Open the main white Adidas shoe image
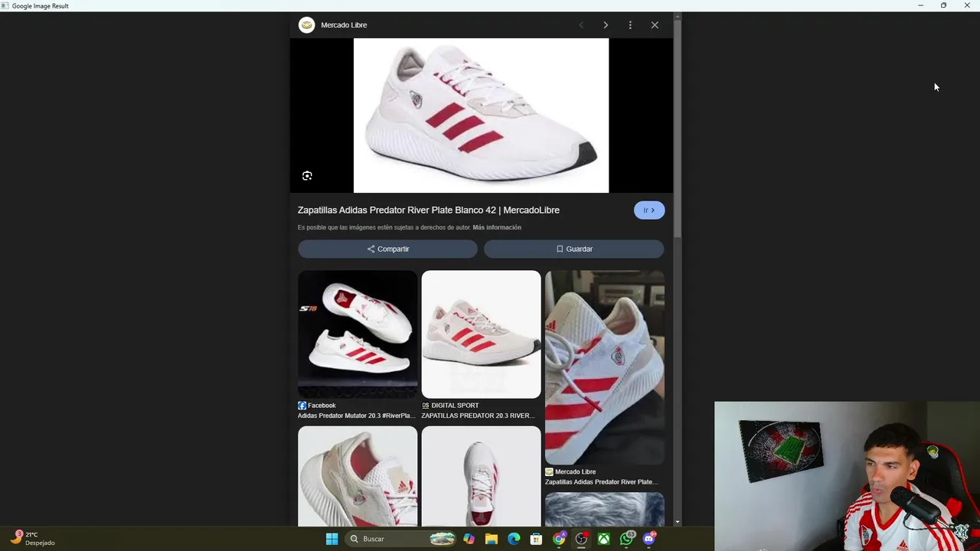The image size is (980, 551). point(481,116)
